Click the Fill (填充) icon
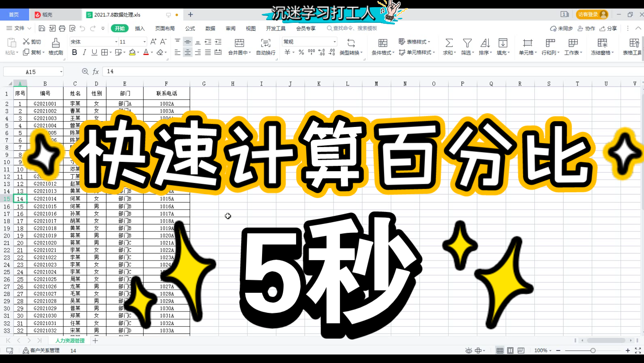The height and width of the screenshot is (363, 644). (503, 43)
